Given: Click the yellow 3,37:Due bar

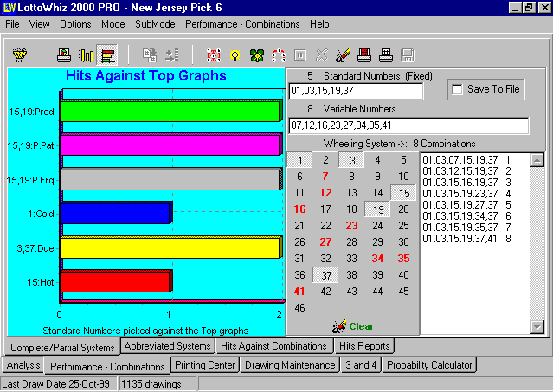Looking at the screenshot, I should [x=171, y=247].
